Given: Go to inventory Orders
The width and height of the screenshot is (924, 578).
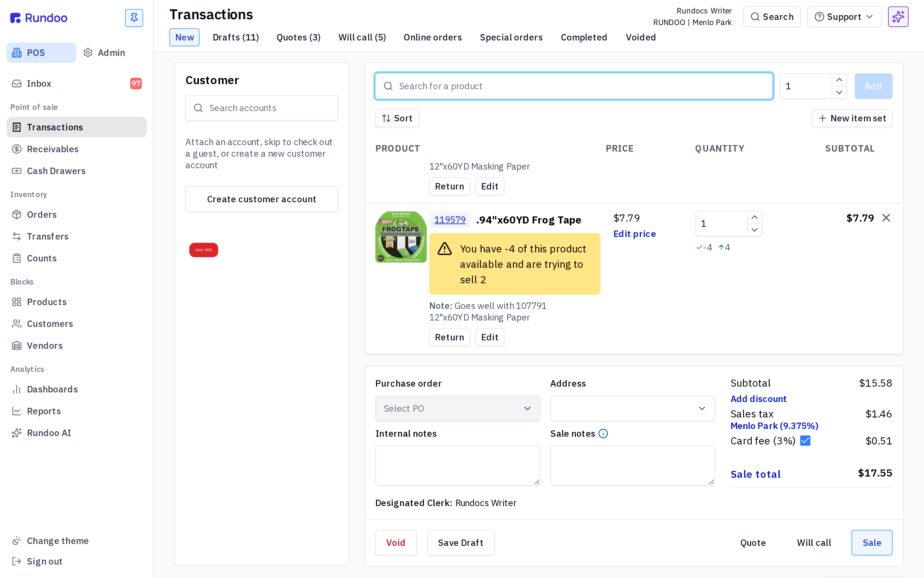Looking at the screenshot, I should [x=76, y=215].
